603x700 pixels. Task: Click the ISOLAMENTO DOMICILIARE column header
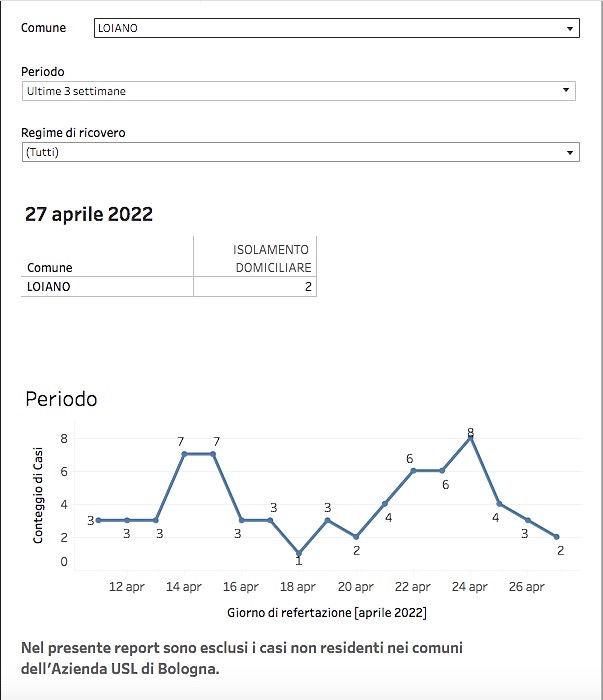[272, 258]
